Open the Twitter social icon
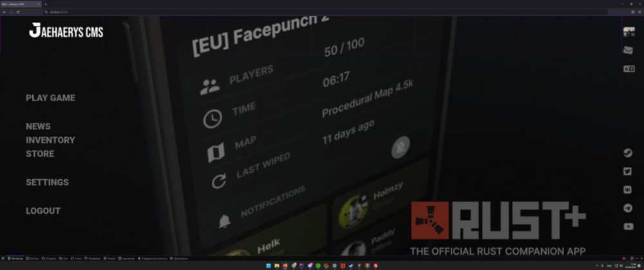The image size is (644, 270). [627, 171]
